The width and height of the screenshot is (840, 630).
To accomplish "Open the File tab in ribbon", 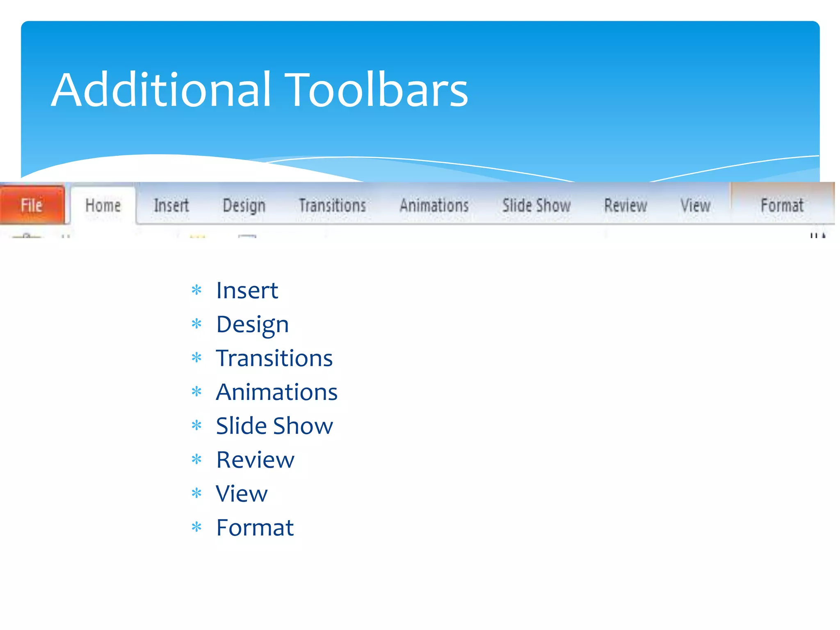I will coord(32,205).
